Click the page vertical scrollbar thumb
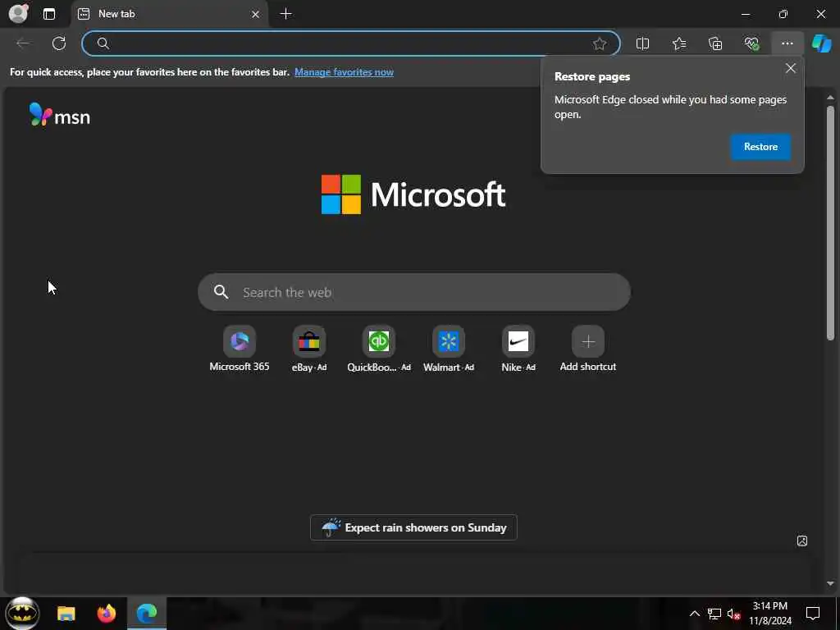840x630 pixels. click(830, 222)
